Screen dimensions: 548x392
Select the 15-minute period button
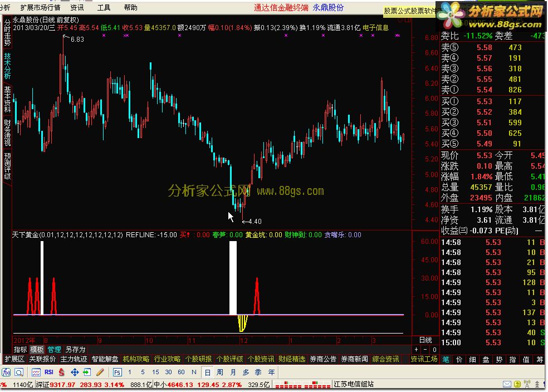(155, 372)
